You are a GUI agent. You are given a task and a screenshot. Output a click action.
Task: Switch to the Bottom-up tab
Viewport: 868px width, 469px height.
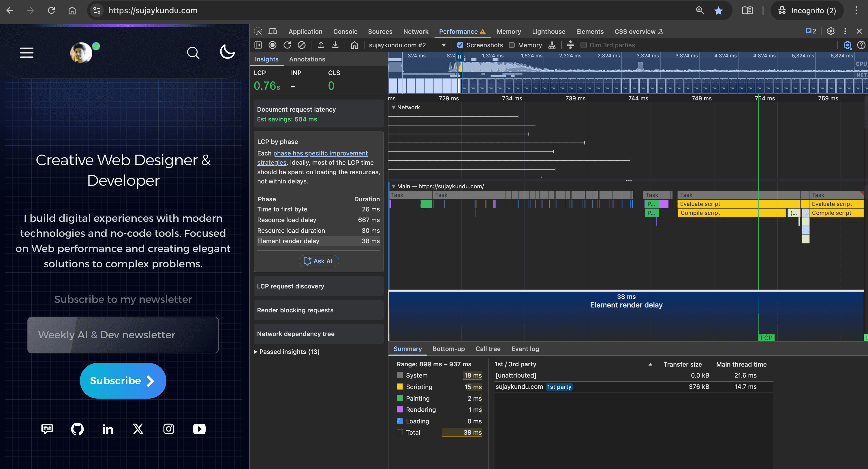[448, 349]
